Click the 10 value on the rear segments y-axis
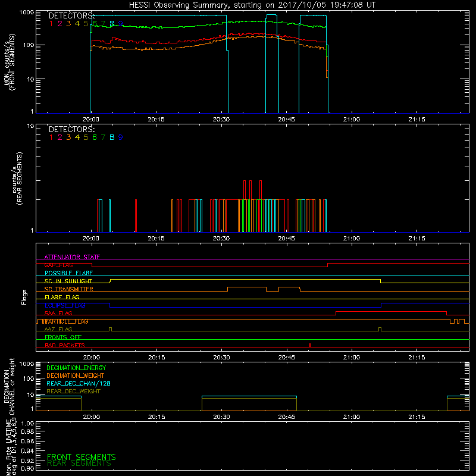 (31, 126)
